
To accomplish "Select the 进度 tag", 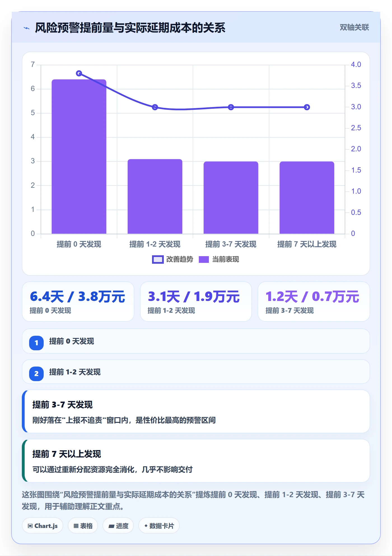I will click(x=118, y=526).
